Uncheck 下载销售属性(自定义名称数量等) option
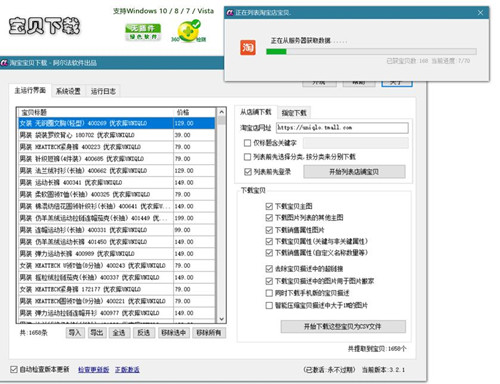 coord(269,253)
